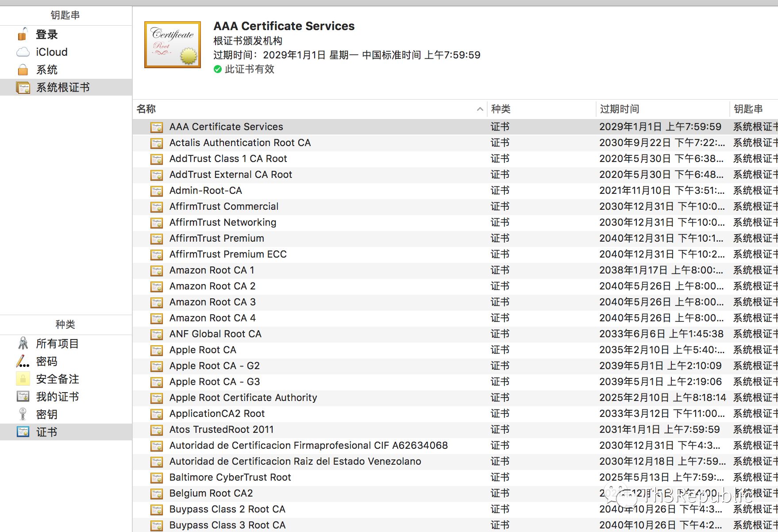Select the 系统 keychain lock icon
The height and width of the screenshot is (532, 778).
click(23, 69)
